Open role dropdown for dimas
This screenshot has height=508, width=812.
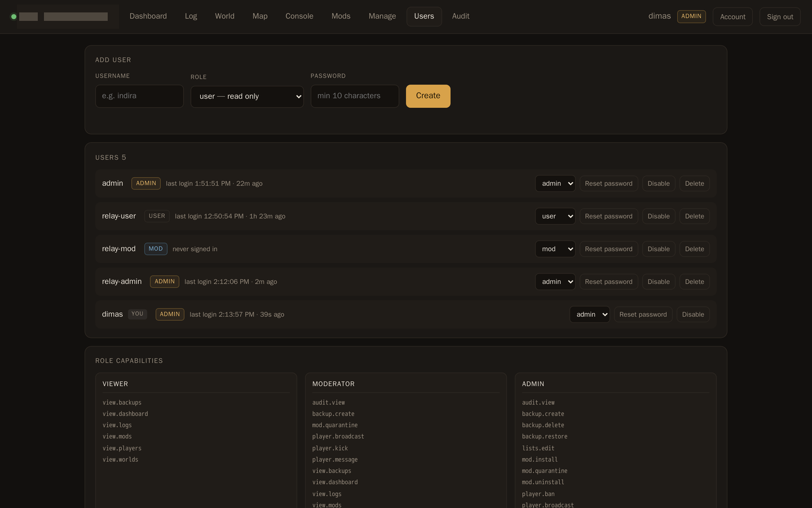pos(590,314)
